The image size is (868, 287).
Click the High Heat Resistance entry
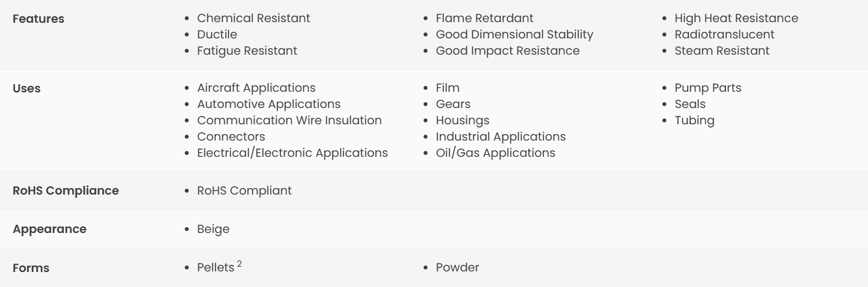[736, 18]
